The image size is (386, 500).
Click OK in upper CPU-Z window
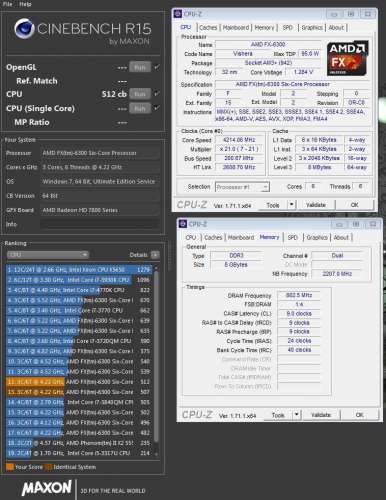355,205
